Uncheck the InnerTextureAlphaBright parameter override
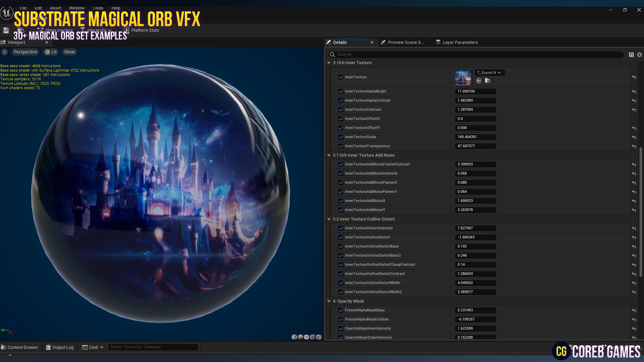The width and height of the screenshot is (644, 362). pos(341,91)
